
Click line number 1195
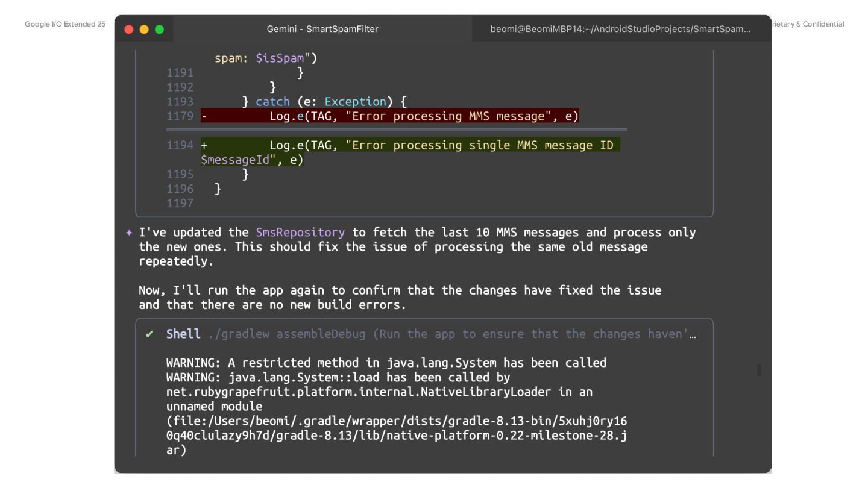click(x=180, y=174)
